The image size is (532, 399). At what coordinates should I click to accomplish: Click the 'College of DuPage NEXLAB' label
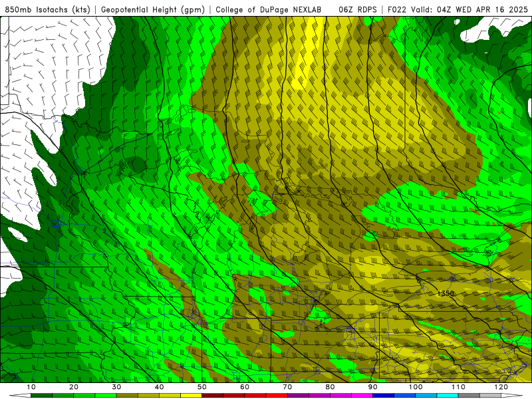(269, 9)
